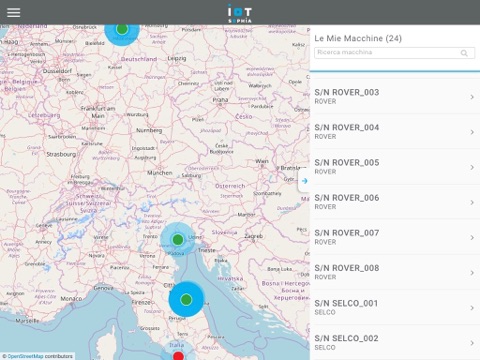Click the IoT Sophia logo
The width and height of the screenshot is (480, 360).
(x=240, y=13)
